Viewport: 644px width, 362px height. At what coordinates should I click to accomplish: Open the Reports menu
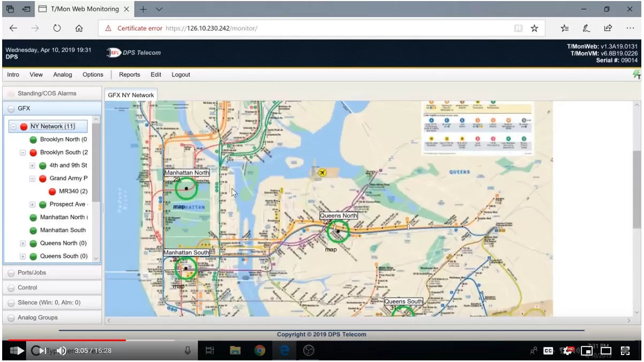point(129,75)
